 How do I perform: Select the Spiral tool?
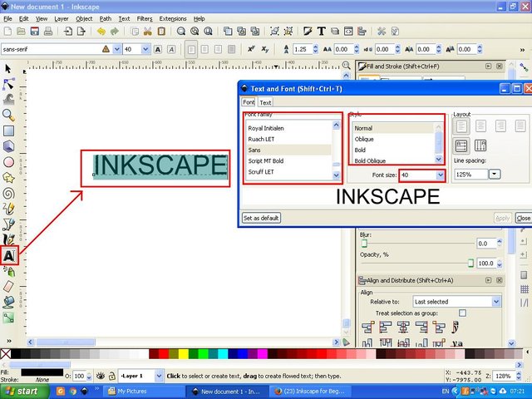tap(8, 194)
